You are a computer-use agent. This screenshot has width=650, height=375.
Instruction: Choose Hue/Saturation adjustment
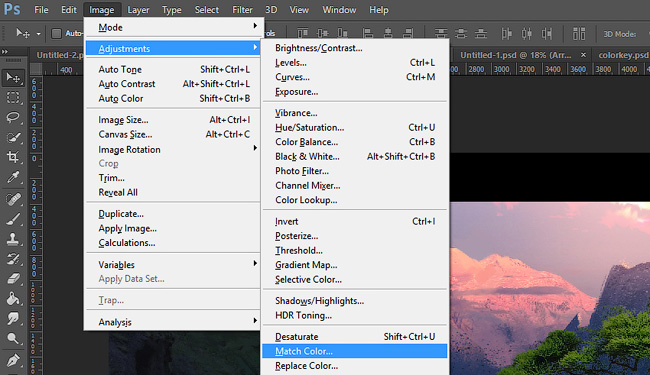tap(354, 127)
